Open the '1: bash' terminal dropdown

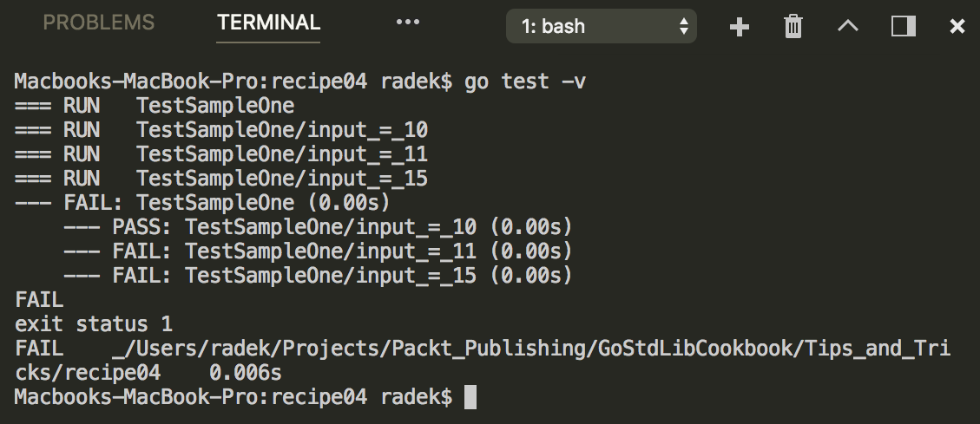(x=602, y=26)
